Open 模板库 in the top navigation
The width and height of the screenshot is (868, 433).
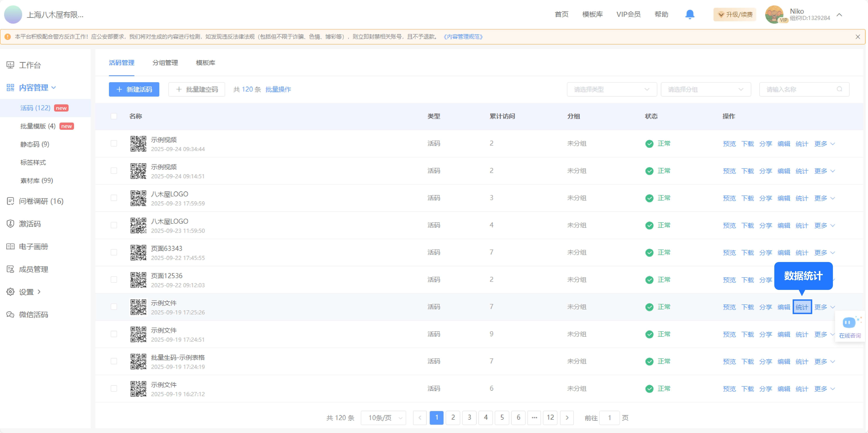(x=592, y=14)
